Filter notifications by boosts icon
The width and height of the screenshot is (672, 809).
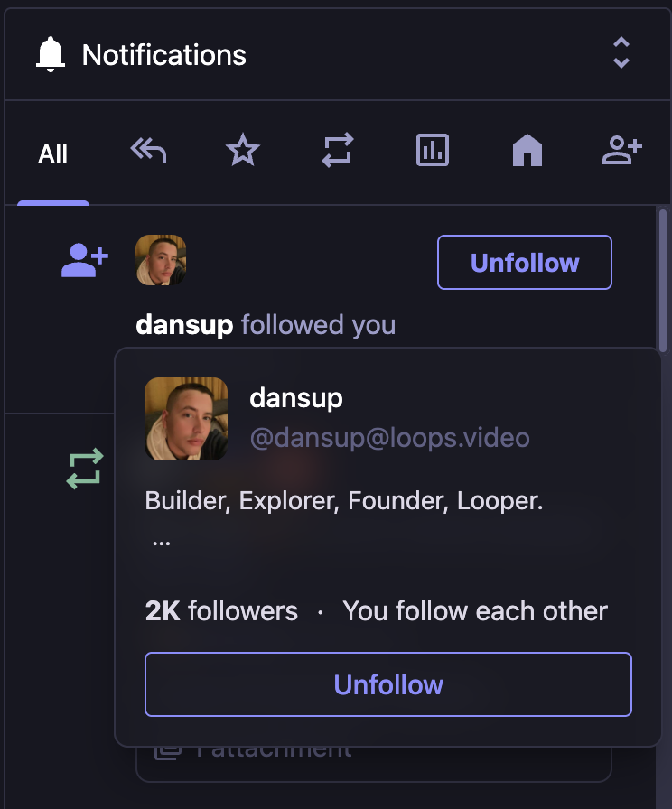point(337,151)
